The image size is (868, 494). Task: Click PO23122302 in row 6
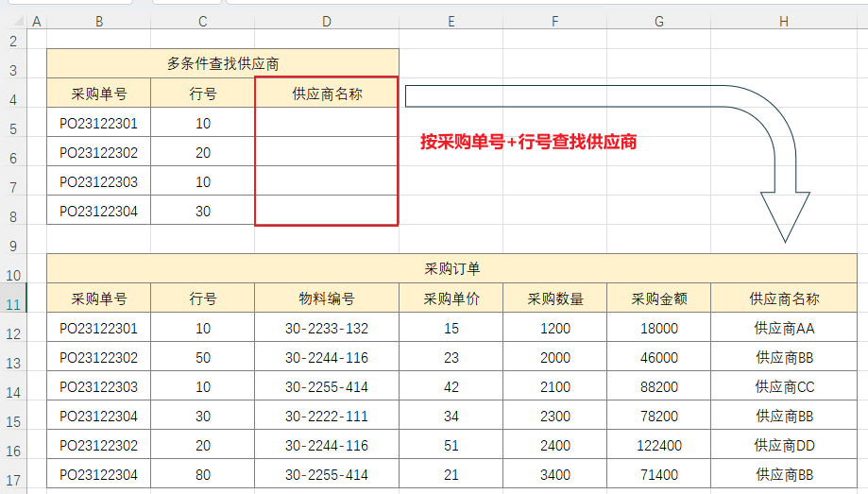(99, 152)
